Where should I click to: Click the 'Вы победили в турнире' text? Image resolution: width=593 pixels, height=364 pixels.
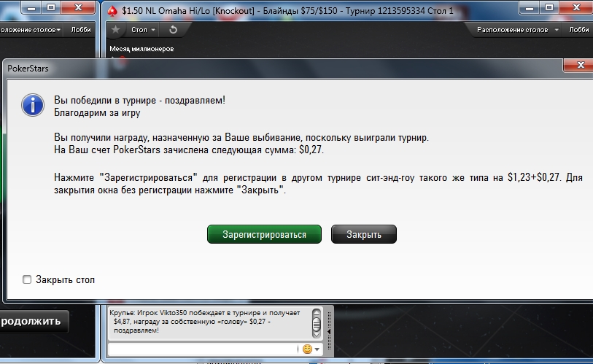(139, 100)
